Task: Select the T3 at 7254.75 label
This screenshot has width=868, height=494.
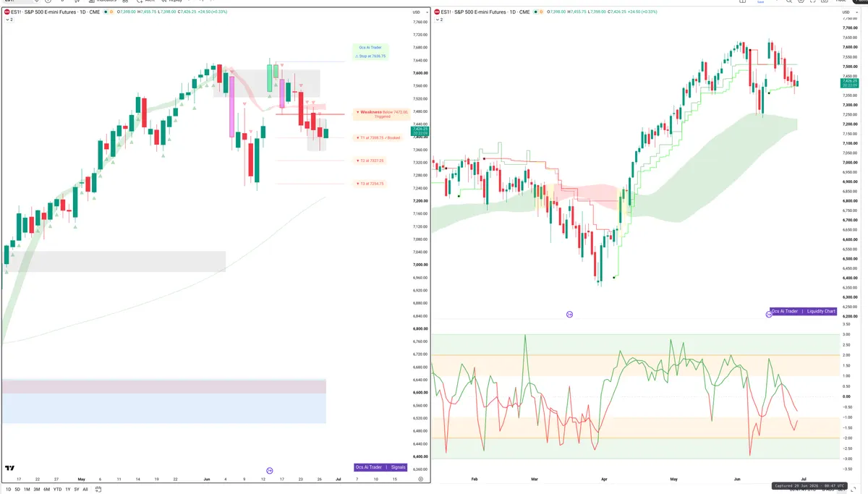Action: pos(370,184)
